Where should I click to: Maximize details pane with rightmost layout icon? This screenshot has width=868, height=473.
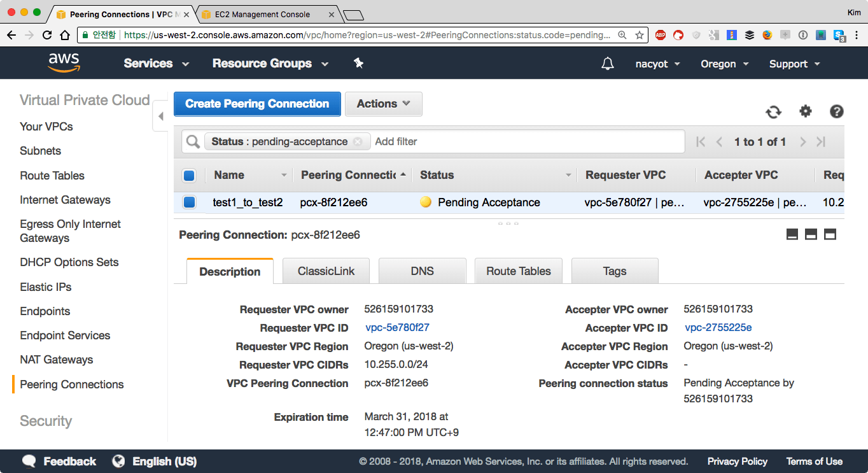coord(830,234)
